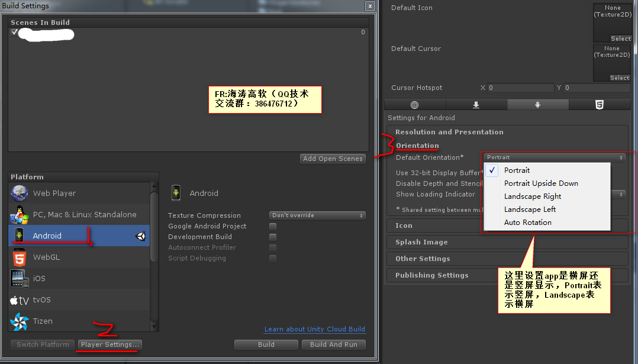Choose Landscape Right option

547,197
